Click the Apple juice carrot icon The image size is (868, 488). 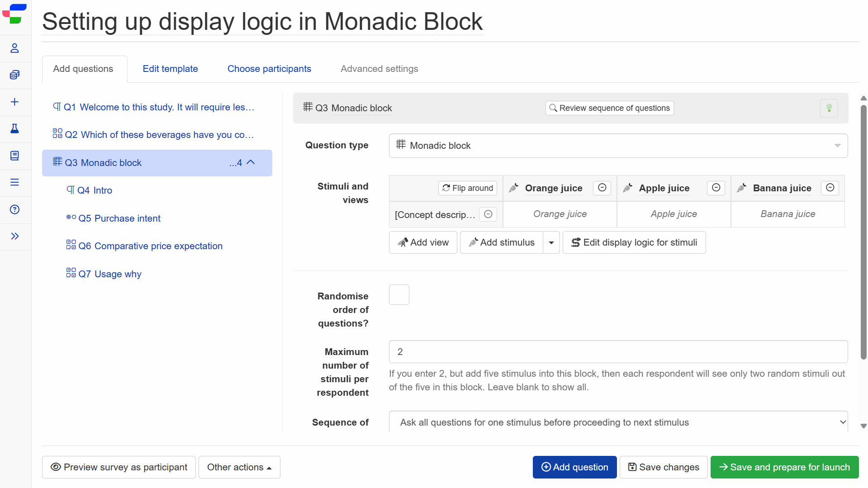pyautogui.click(x=627, y=188)
